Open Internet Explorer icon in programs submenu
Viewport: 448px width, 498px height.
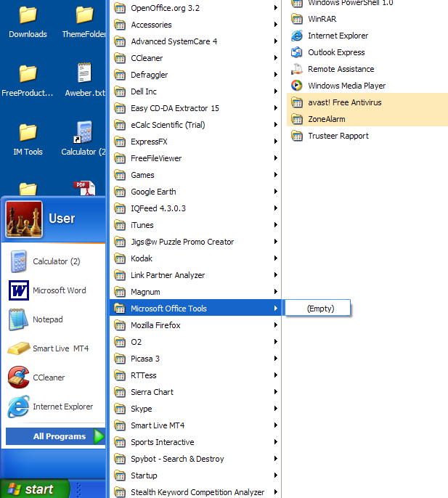(x=297, y=36)
